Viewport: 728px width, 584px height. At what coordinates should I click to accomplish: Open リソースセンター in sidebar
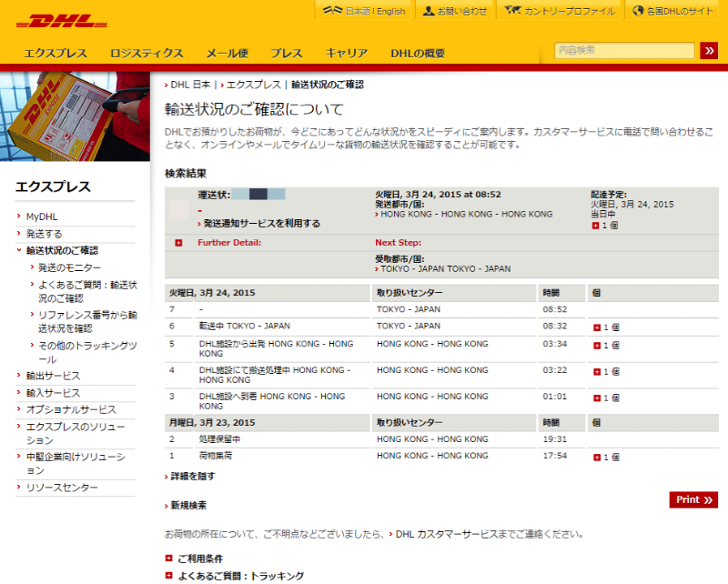click(x=62, y=488)
